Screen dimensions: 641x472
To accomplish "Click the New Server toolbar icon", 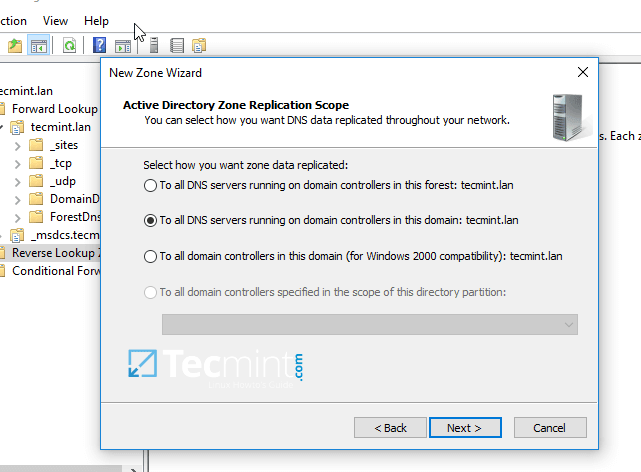I will click(x=154, y=45).
